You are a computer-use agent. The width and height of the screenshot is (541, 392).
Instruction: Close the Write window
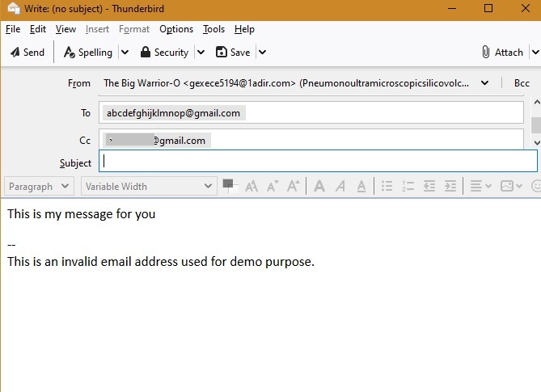[x=526, y=8]
